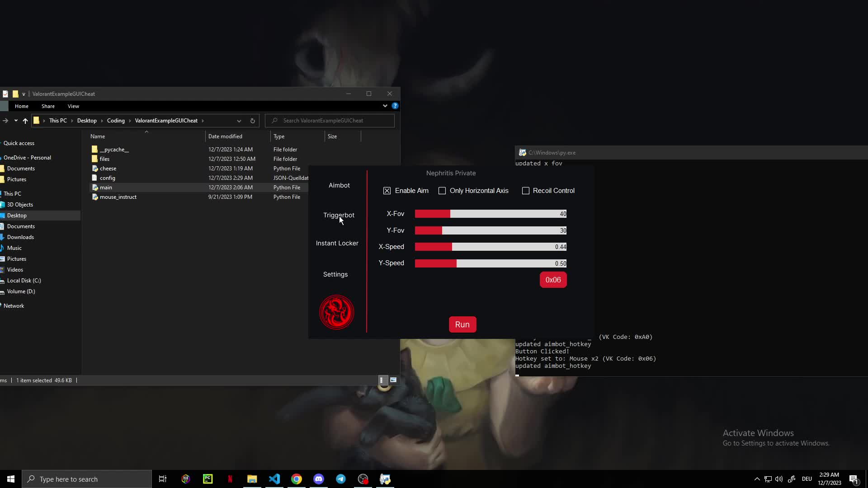Click the 0x06 hotkey bind button
Image resolution: width=868 pixels, height=488 pixels.
pos(553,280)
